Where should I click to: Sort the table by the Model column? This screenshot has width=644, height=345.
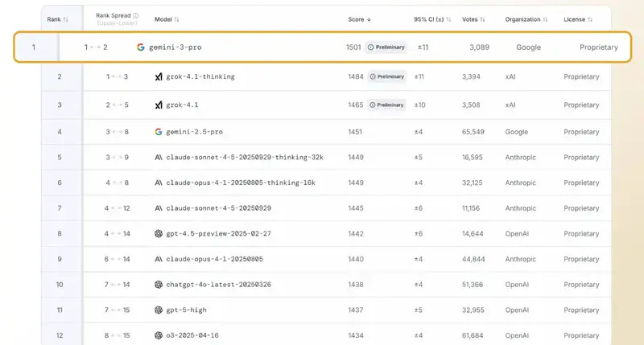[x=176, y=19]
